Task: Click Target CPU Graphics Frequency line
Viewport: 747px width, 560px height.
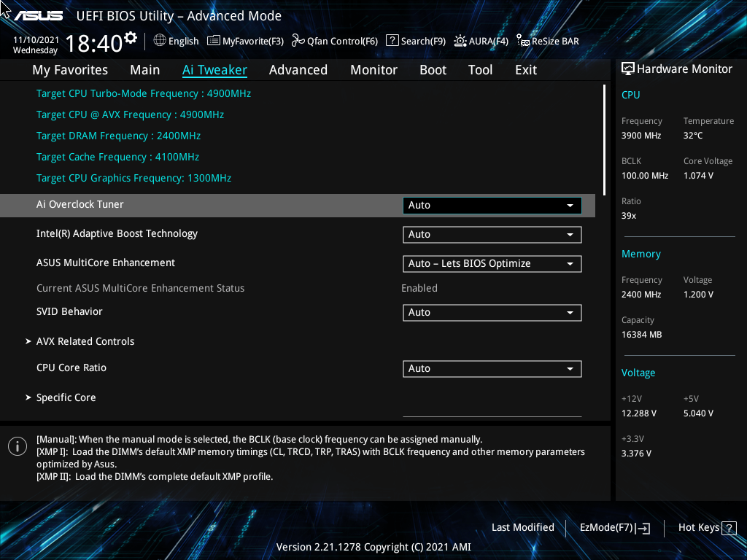Action: (134, 178)
